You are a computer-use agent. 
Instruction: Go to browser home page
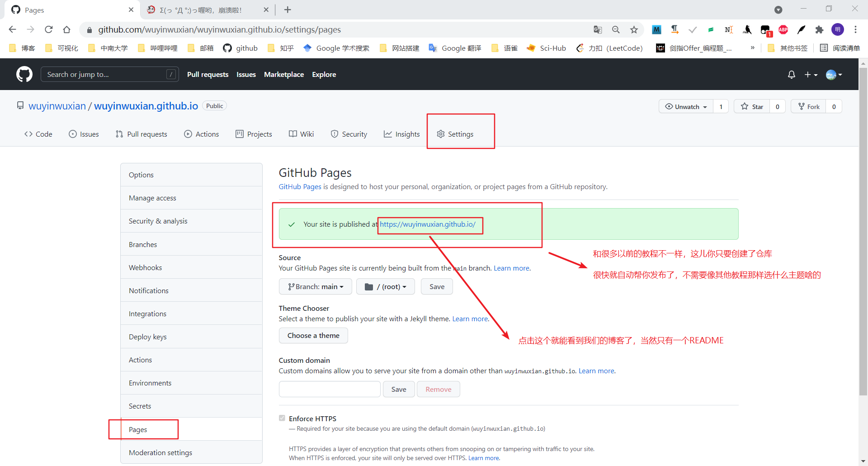67,29
